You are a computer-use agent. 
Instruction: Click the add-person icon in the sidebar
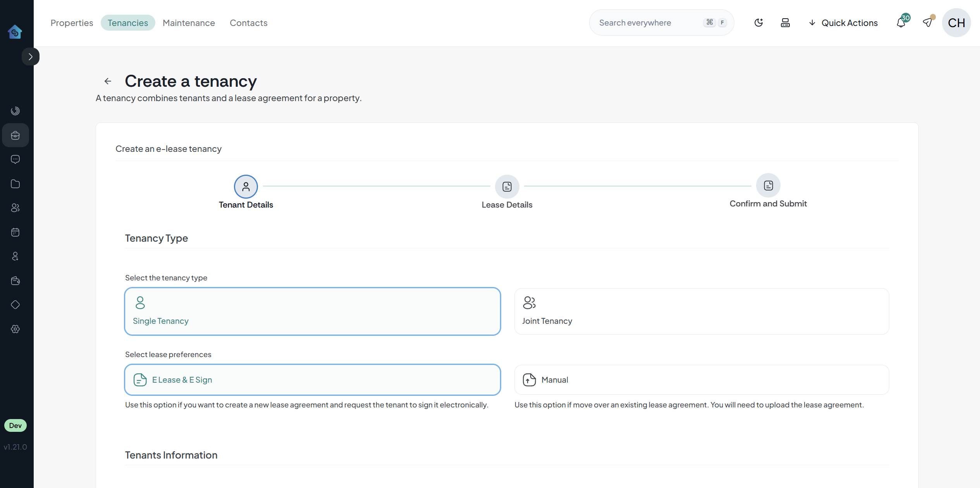(15, 256)
